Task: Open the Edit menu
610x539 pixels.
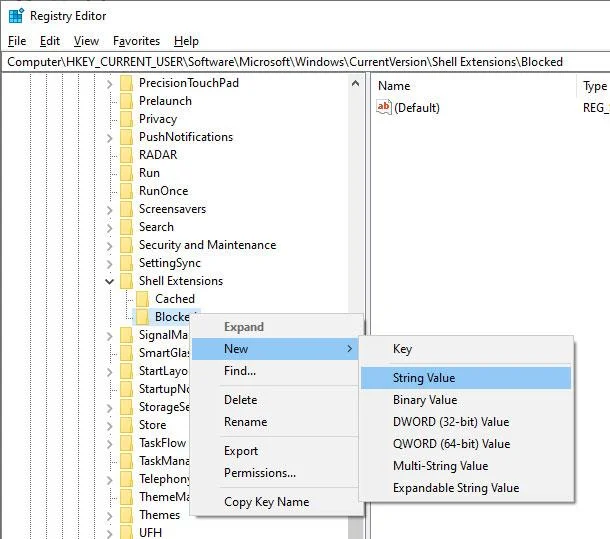Action: 50,41
